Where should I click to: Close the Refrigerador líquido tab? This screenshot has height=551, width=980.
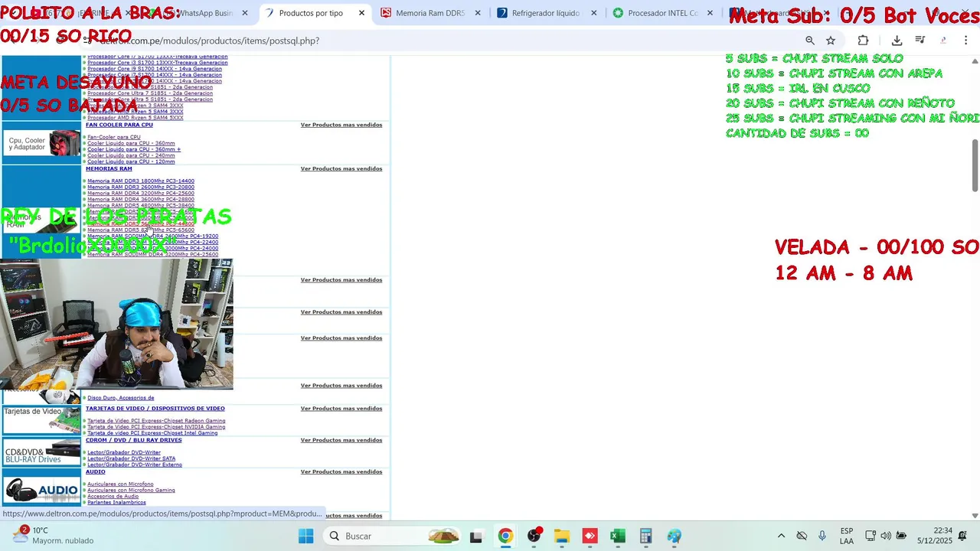coord(593,13)
